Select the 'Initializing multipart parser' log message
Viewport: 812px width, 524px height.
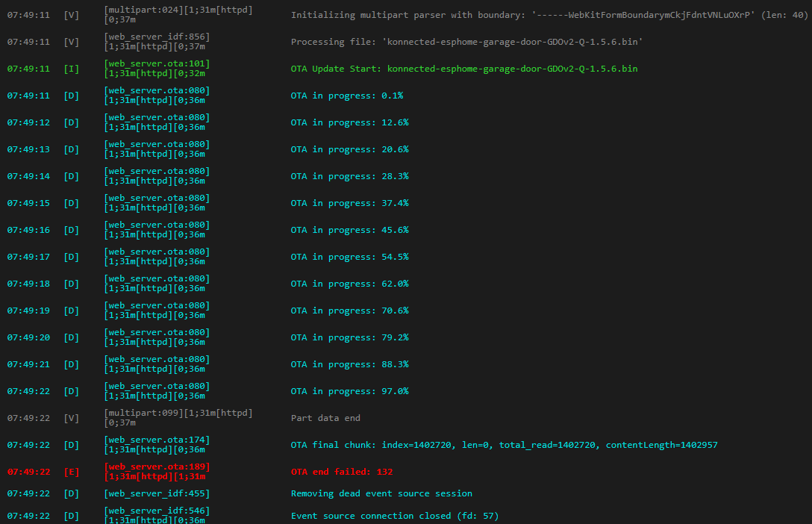pos(549,15)
